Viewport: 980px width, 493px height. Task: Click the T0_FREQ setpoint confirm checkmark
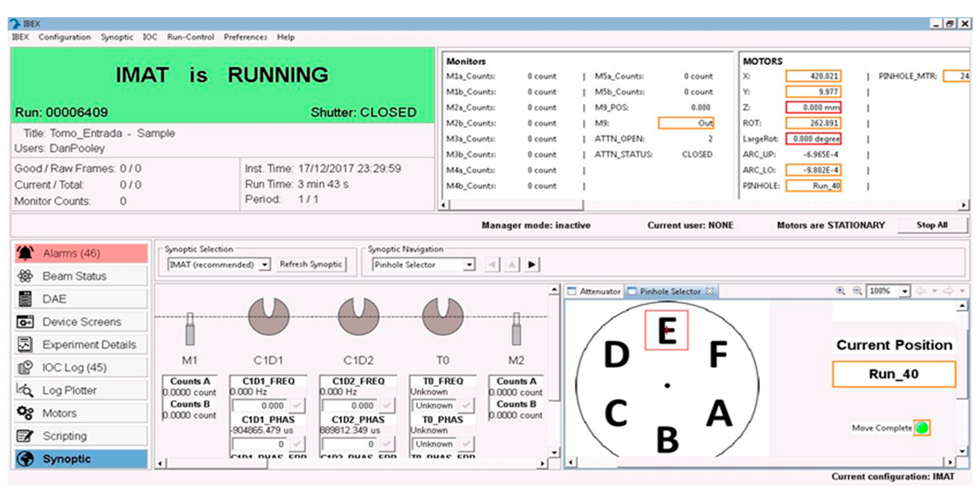(466, 406)
